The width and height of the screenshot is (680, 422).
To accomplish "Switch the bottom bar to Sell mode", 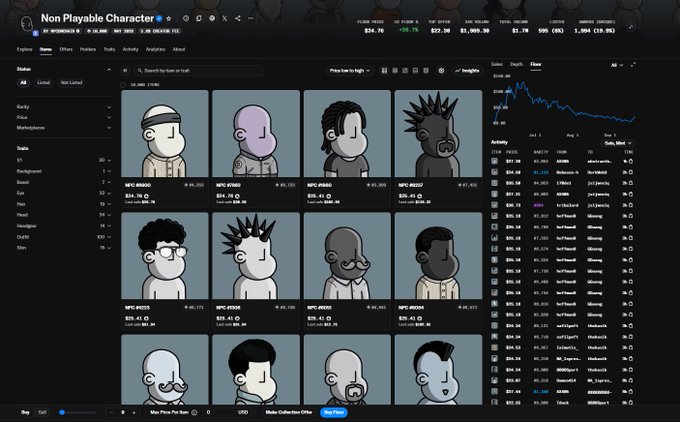I will [42, 412].
